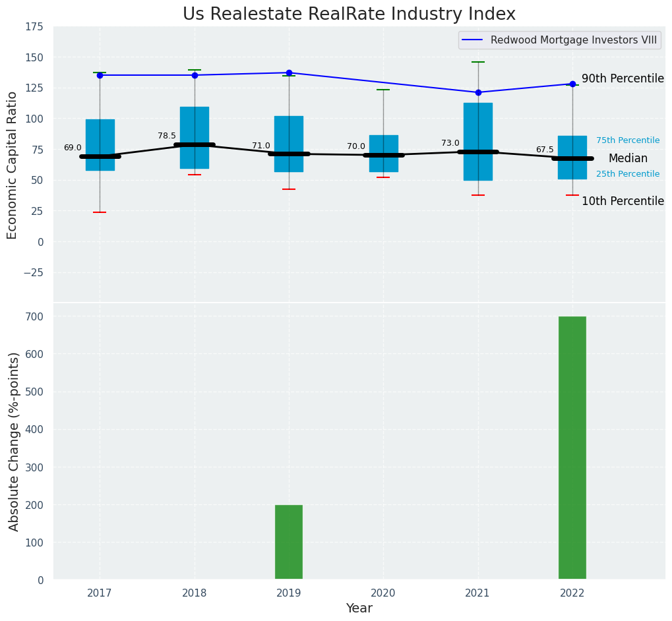
Task: Click the Year x-axis label
Action: 359,608
